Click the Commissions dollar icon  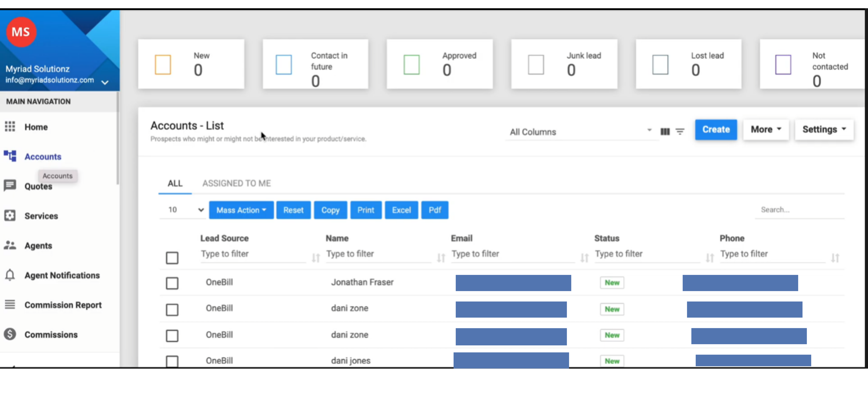tap(10, 334)
